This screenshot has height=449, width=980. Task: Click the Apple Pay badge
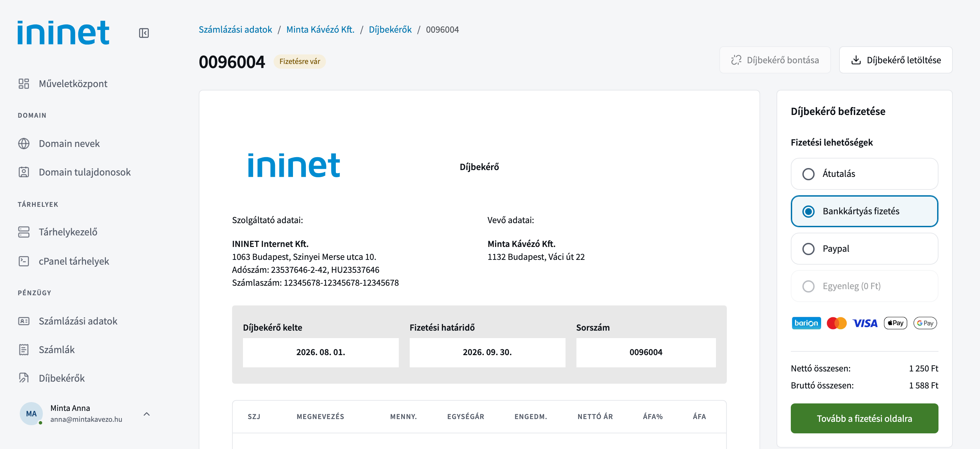pos(895,323)
